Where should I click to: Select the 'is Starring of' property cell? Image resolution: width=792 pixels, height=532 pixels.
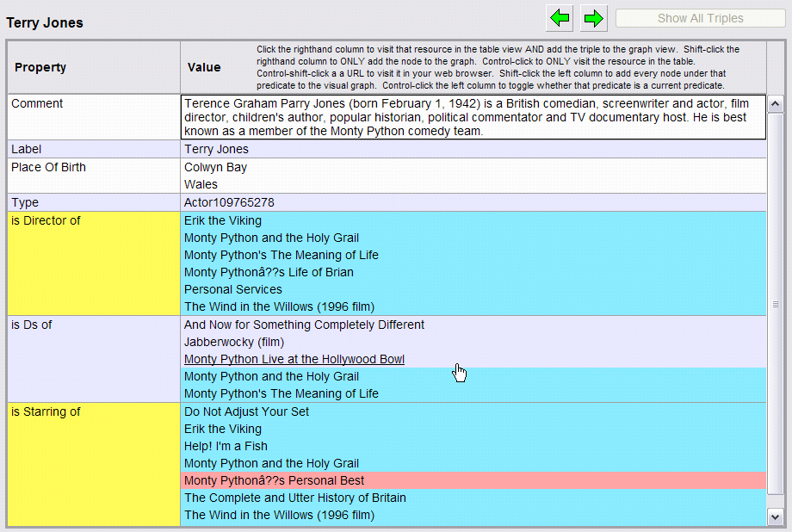(x=93, y=463)
